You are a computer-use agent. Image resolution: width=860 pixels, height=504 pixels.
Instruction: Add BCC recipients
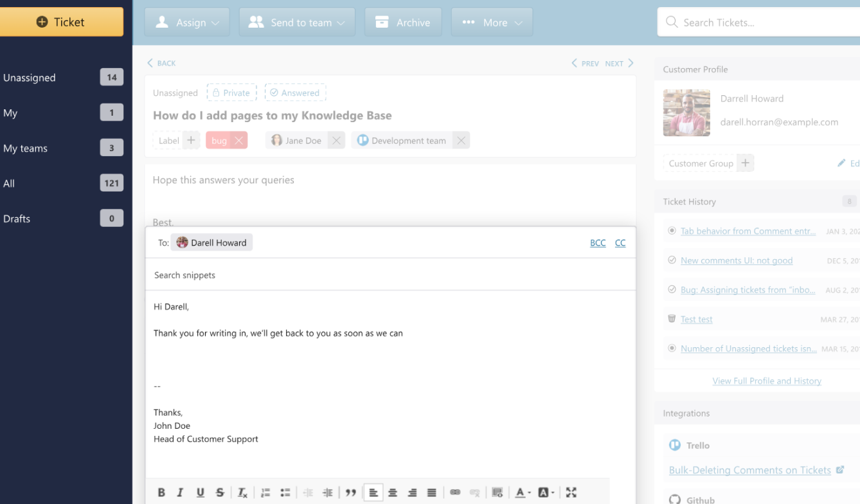[598, 242]
